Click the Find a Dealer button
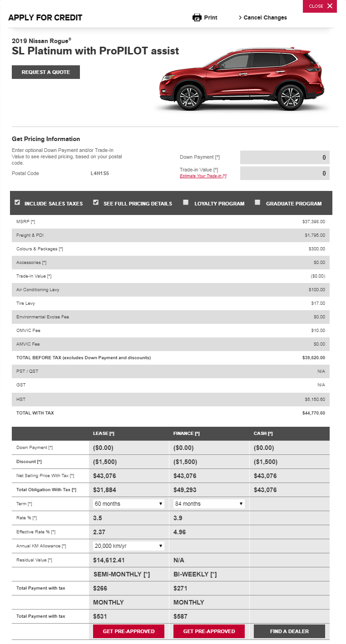The width and height of the screenshot is (346, 644). 289,631
